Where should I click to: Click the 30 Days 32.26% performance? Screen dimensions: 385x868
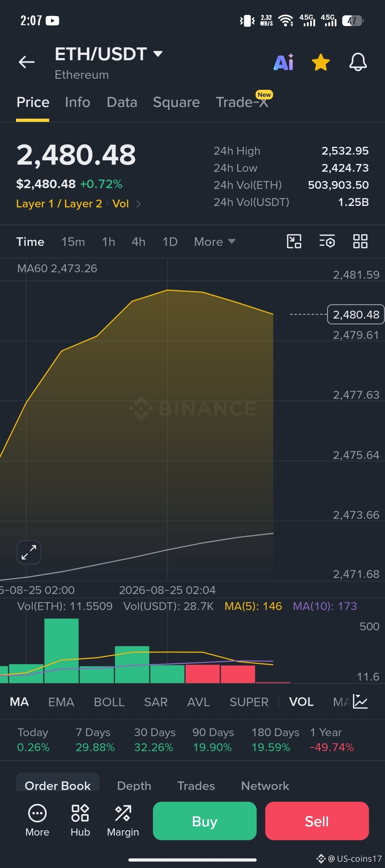tap(155, 740)
